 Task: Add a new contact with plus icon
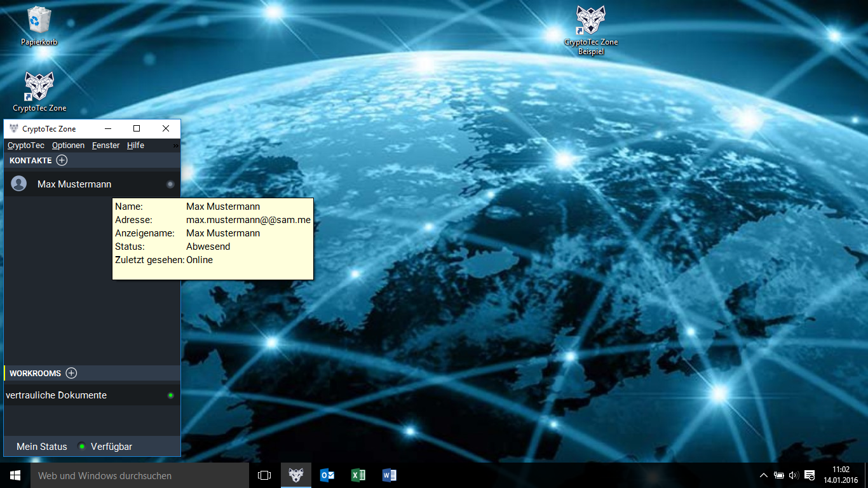pyautogui.click(x=62, y=160)
